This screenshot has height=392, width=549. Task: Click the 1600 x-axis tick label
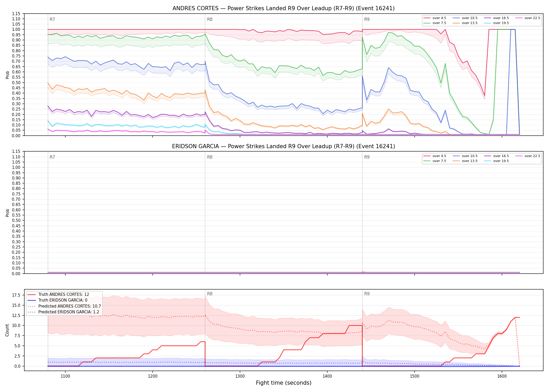click(502, 376)
